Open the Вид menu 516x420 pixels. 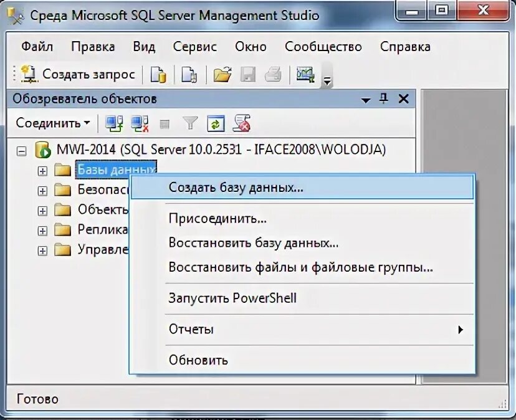point(144,46)
